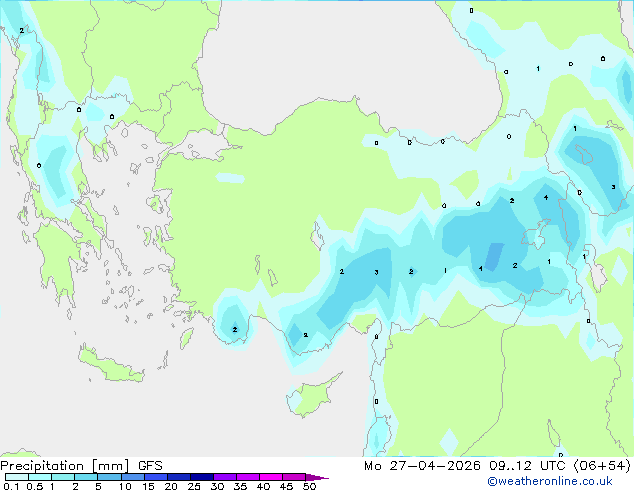Viewport: 634px width, 490px height.
Task: Click Cyprus island on the map
Action: 311,396
